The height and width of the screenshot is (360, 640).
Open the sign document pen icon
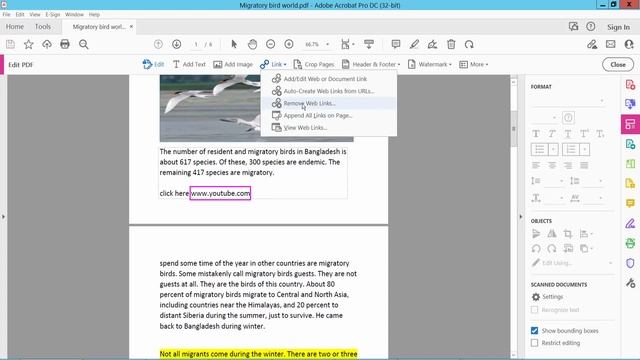(432, 44)
